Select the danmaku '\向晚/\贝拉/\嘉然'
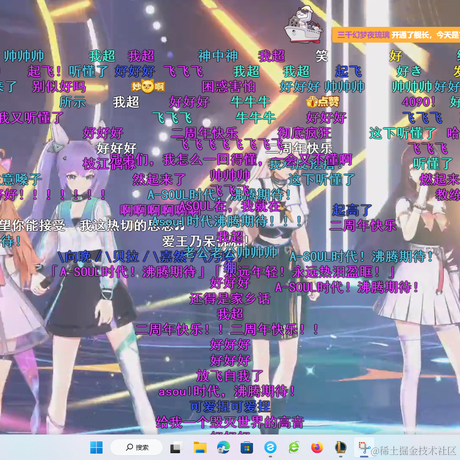Screen dimensions: 460x460 [x=122, y=256]
